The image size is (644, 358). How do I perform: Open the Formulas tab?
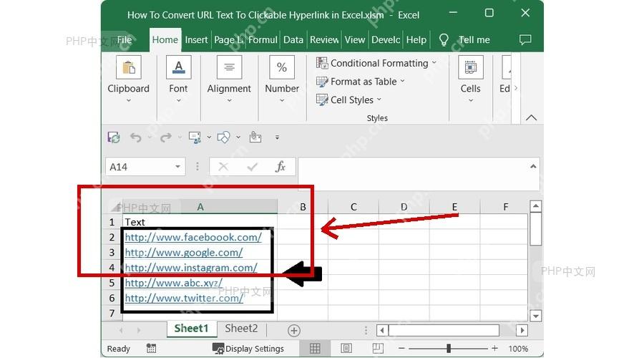pyautogui.click(x=263, y=40)
